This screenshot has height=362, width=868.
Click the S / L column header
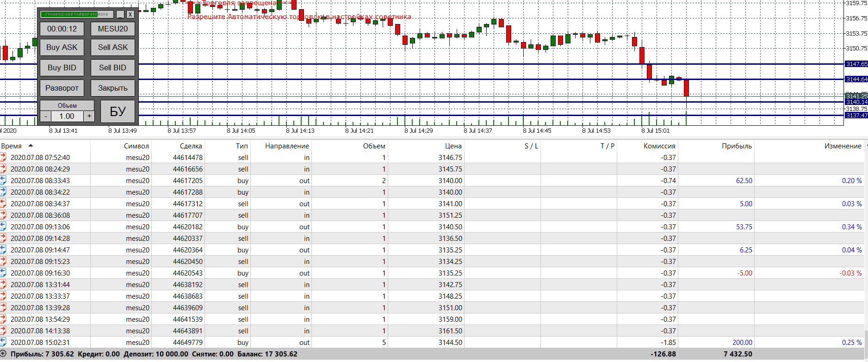531,146
